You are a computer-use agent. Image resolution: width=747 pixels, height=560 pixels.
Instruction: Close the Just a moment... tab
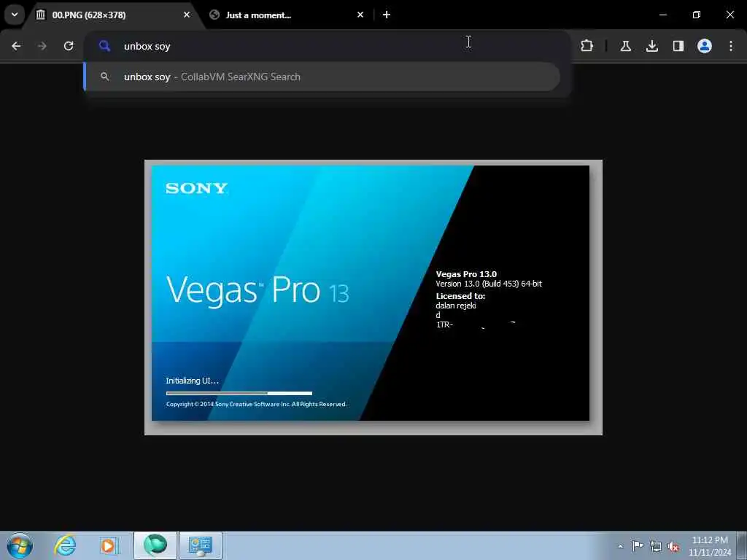pos(360,15)
